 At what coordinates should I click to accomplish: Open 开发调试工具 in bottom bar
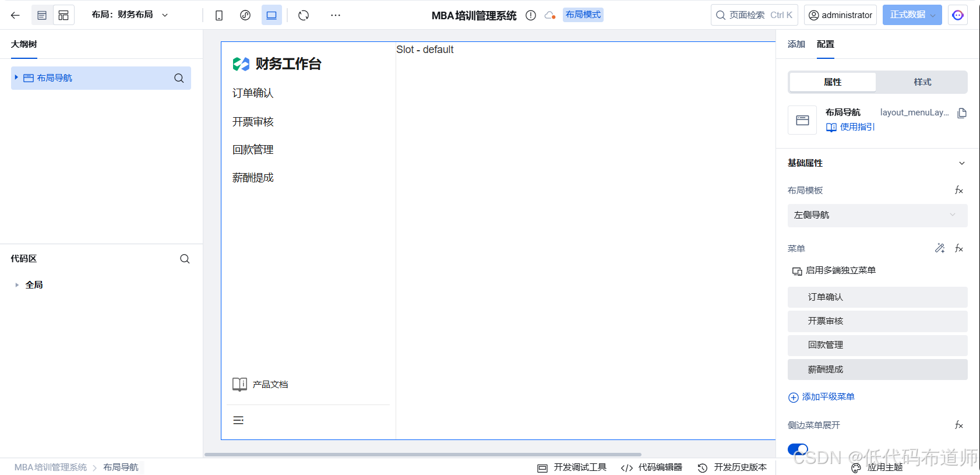[x=572, y=467]
